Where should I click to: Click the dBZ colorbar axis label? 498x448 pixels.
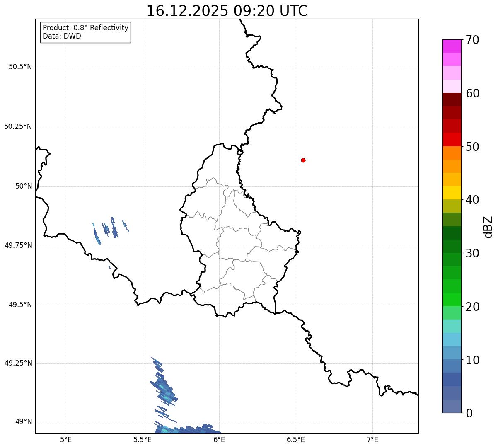(488, 227)
